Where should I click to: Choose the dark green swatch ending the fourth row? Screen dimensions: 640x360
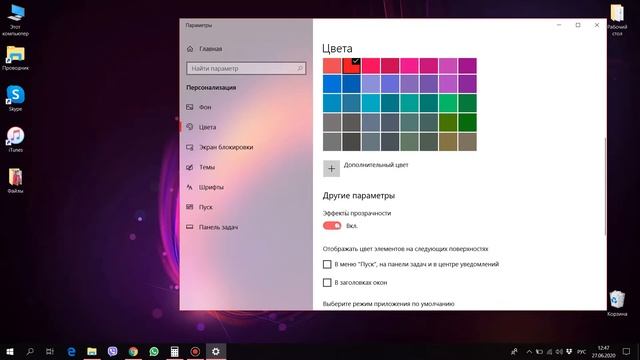click(467, 123)
